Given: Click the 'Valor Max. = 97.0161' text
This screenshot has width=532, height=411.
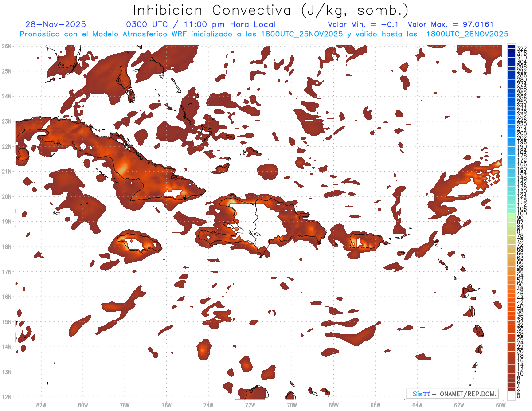Looking at the screenshot, I should pyautogui.click(x=450, y=25).
